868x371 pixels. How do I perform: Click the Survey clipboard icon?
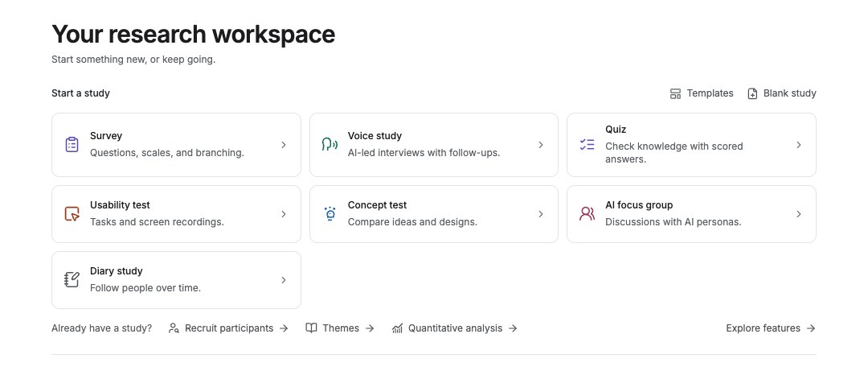72,145
